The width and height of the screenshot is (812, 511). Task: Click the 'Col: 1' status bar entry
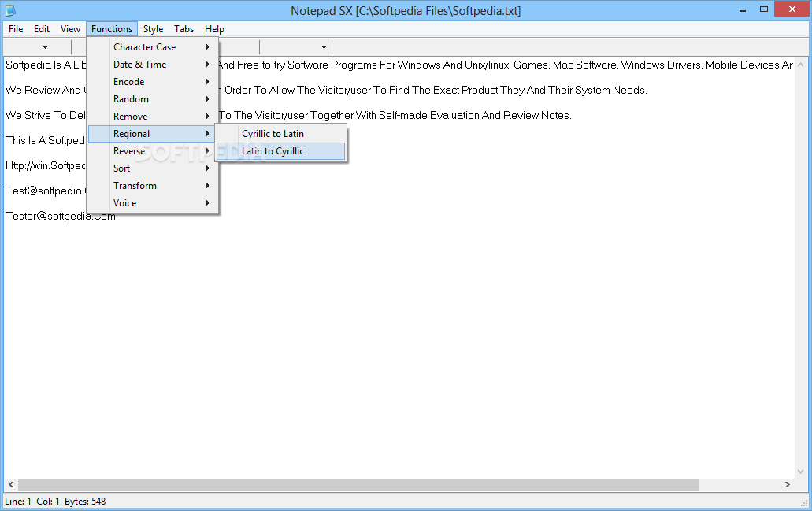pyautogui.click(x=48, y=502)
